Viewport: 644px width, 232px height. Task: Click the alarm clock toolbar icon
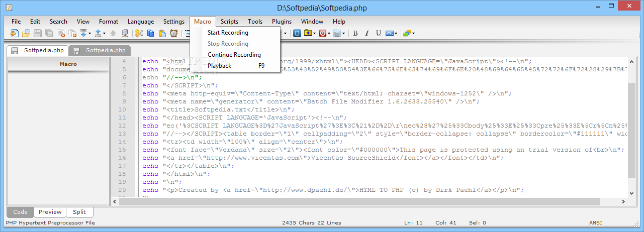pyautogui.click(x=174, y=33)
